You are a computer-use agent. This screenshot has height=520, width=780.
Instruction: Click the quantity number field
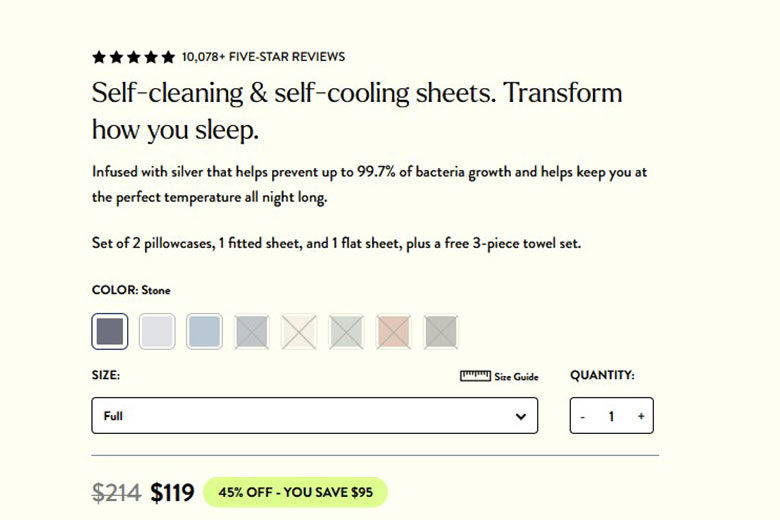tap(611, 416)
